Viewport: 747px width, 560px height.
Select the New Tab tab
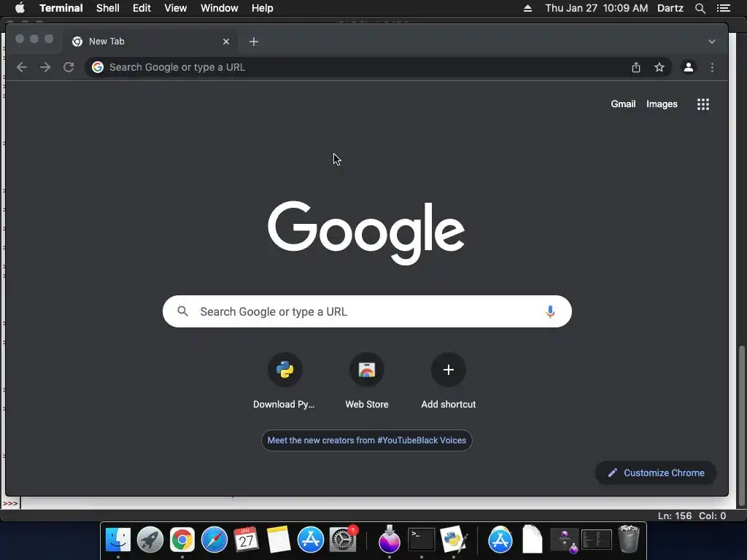[150, 42]
